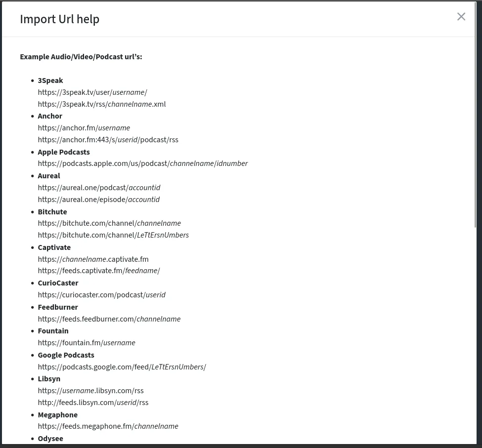482x448 pixels.
Task: Click the anchor.fm username URL example
Action: pos(84,128)
